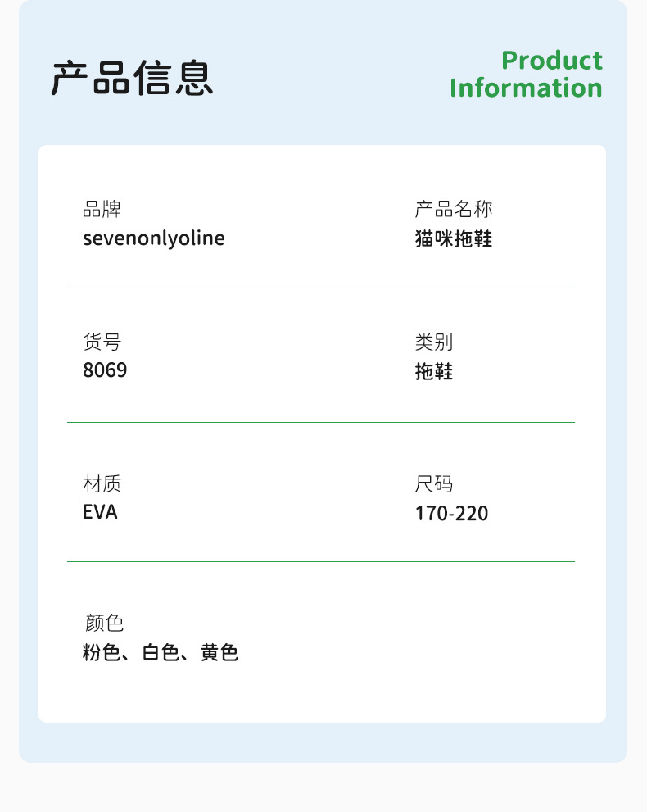The height and width of the screenshot is (812, 647).
Task: Click the green word Information
Action: click(526, 88)
